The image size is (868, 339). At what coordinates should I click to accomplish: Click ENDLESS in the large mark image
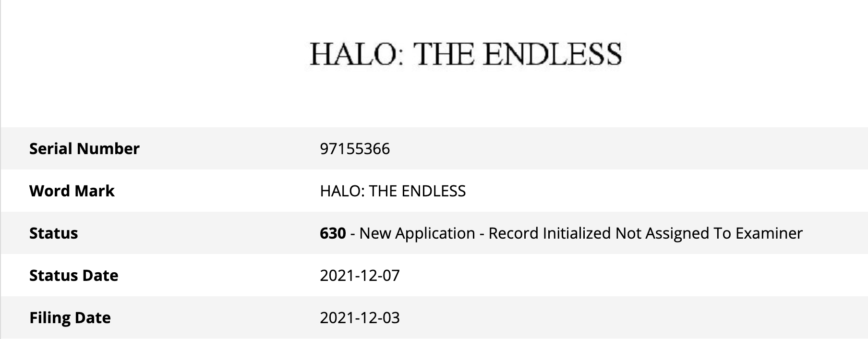552,54
